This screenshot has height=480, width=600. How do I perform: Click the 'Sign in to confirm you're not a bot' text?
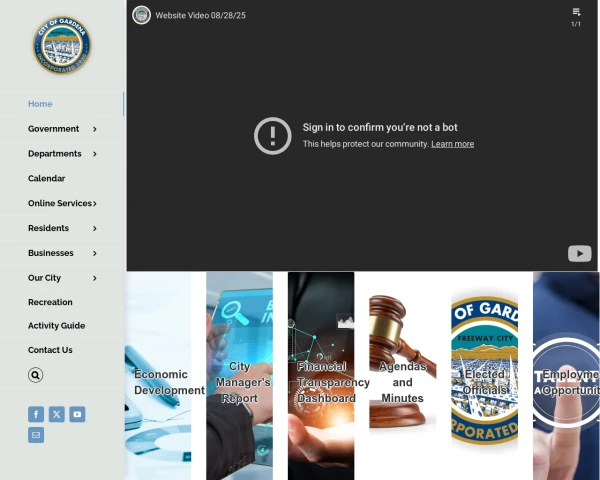click(380, 127)
